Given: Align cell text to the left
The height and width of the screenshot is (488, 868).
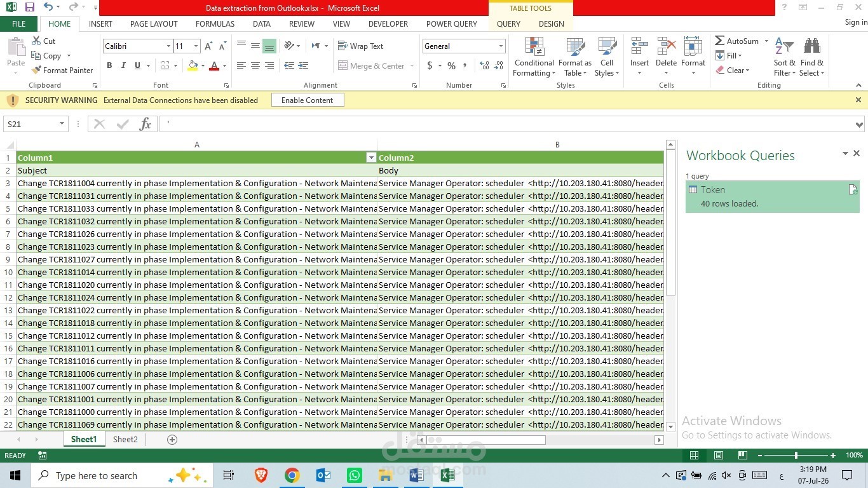Looking at the screenshot, I should click(241, 65).
